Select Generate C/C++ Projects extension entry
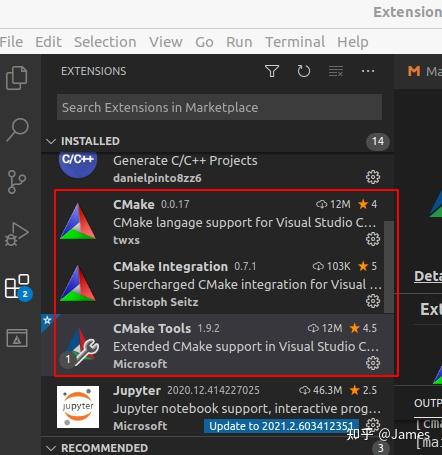This screenshot has width=442, height=455. pyautogui.click(x=218, y=169)
